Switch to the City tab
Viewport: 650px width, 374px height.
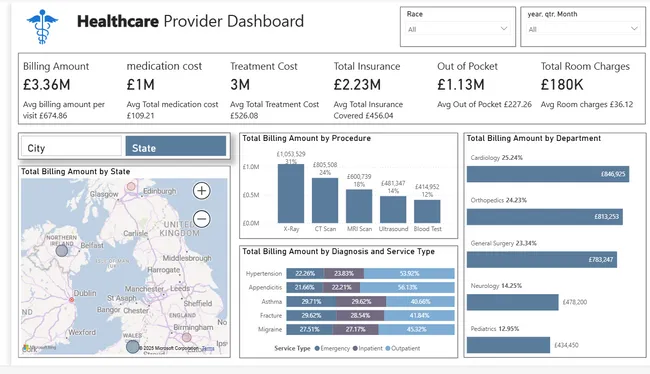pyautogui.click(x=71, y=146)
